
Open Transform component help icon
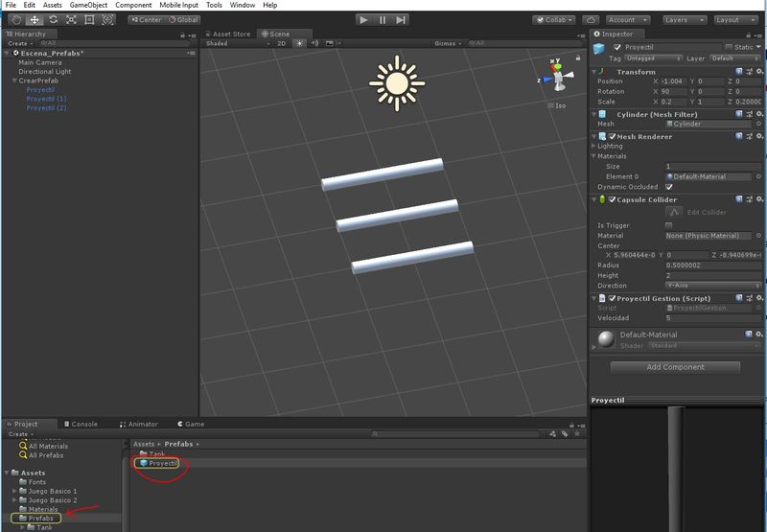739,71
